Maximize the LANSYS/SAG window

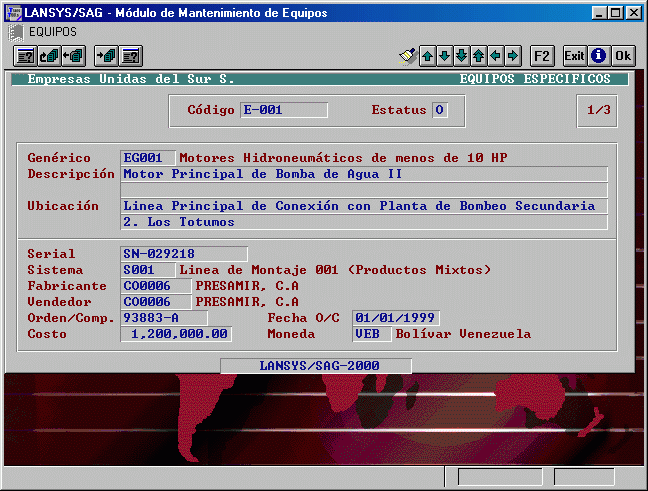615,13
